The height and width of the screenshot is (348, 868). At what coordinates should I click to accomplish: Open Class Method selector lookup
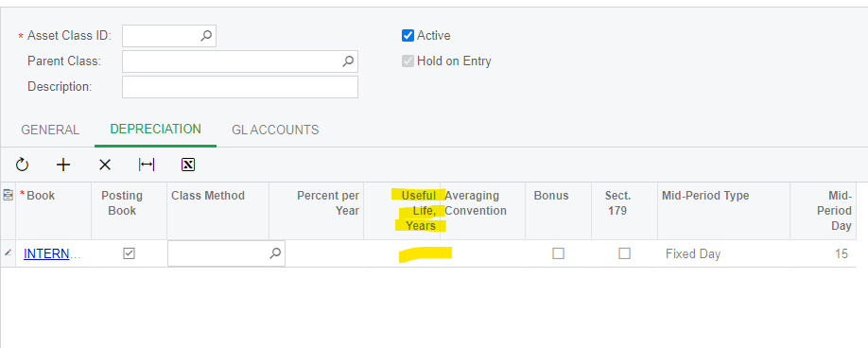coord(275,253)
